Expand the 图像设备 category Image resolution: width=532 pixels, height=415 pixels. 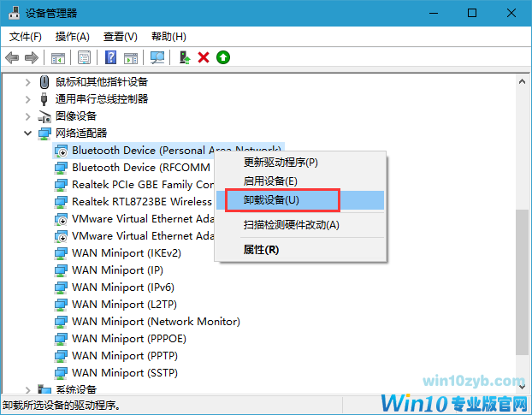pyautogui.click(x=28, y=116)
